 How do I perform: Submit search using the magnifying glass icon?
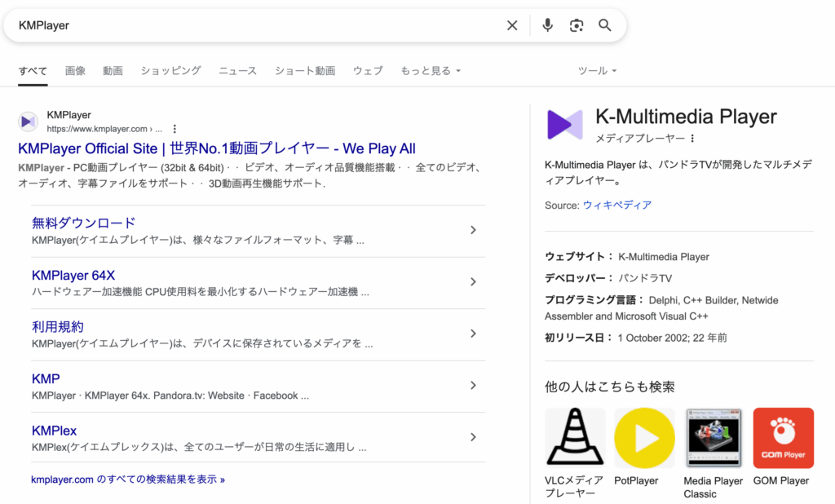click(604, 25)
